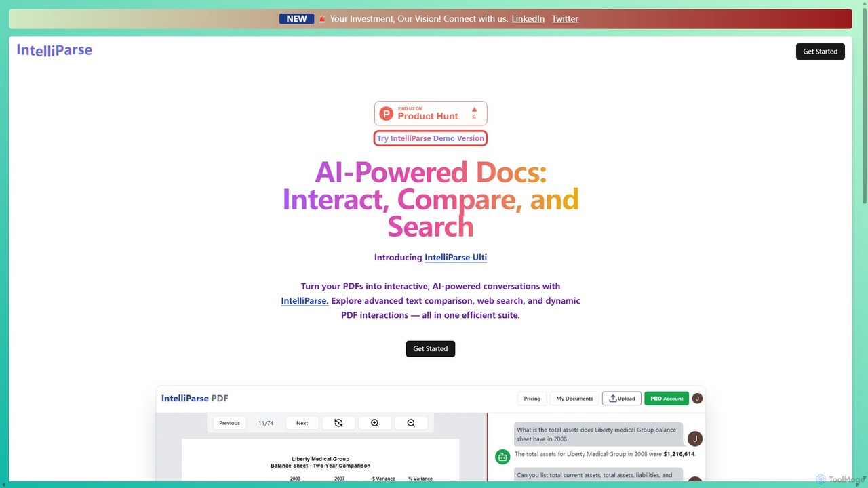868x488 pixels.
Task: Click the Product Hunt upvote arrow
Action: click(x=474, y=109)
